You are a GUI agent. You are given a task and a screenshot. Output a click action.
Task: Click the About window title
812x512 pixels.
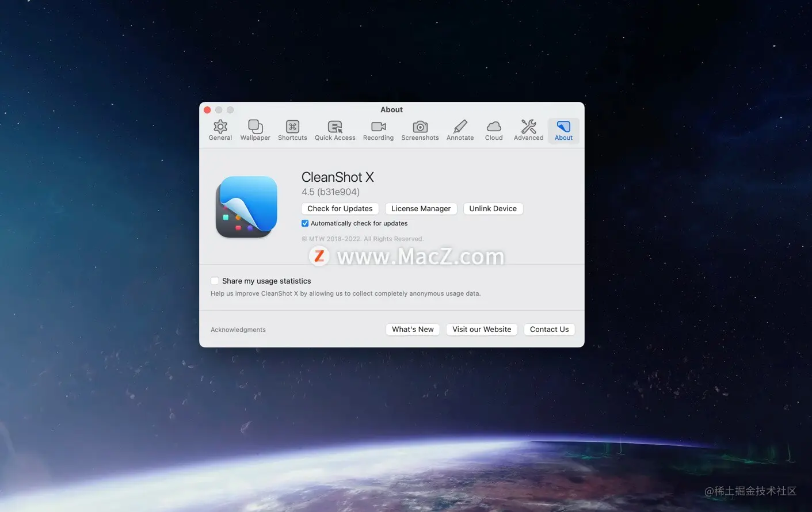point(391,110)
